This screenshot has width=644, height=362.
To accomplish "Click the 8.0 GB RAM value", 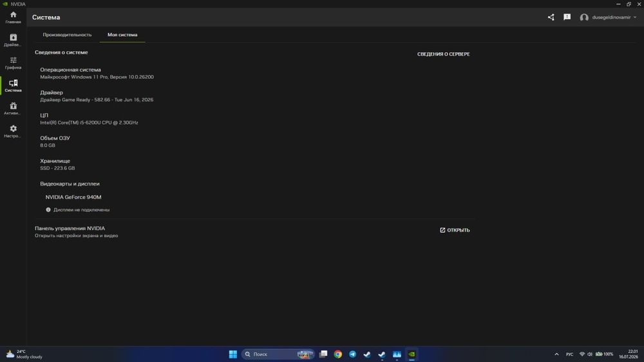I will 48,146.
